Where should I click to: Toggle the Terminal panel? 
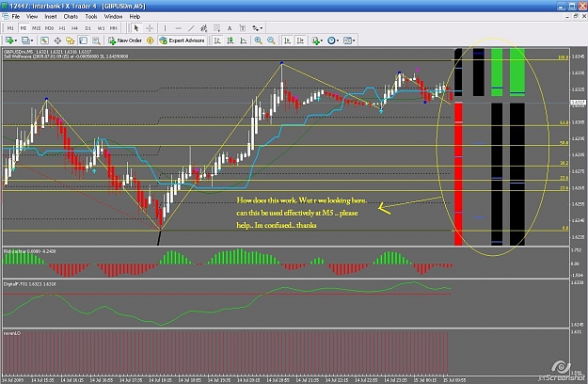tap(83, 40)
